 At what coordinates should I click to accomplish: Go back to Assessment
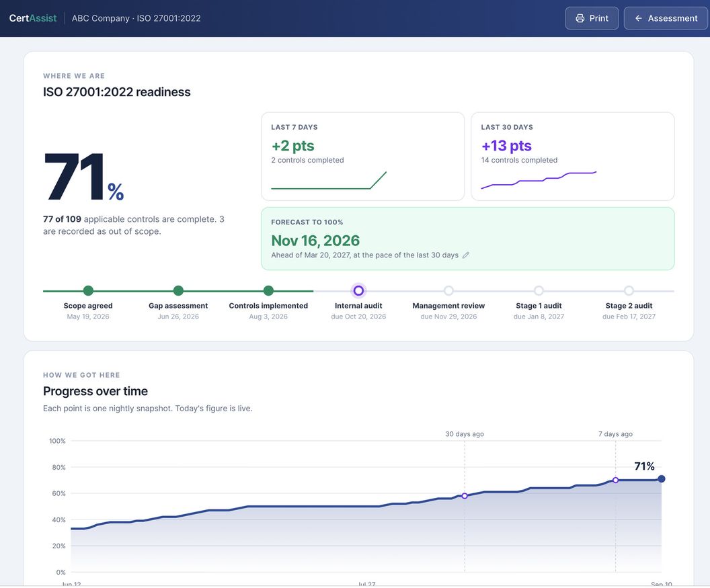tap(666, 18)
